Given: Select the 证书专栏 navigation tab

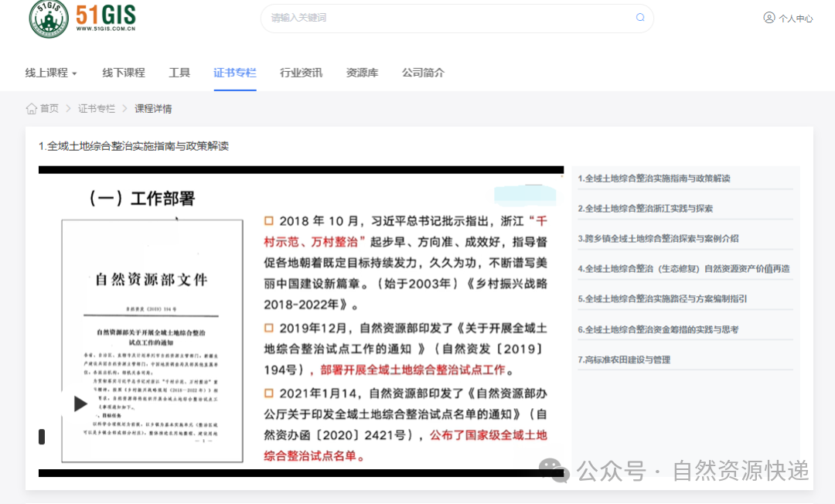Looking at the screenshot, I should (235, 72).
